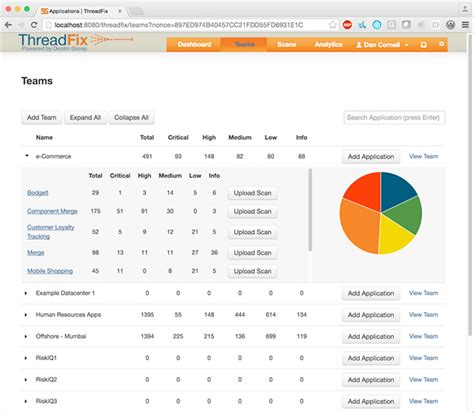Expand the Human Resources Apps team
The width and height of the screenshot is (474, 413).
(x=26, y=315)
